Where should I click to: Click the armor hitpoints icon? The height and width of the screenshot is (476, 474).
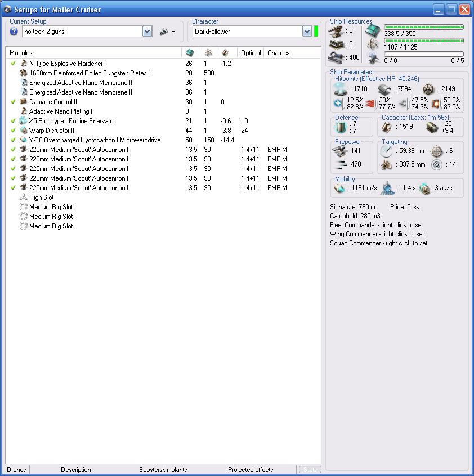tap(384, 89)
